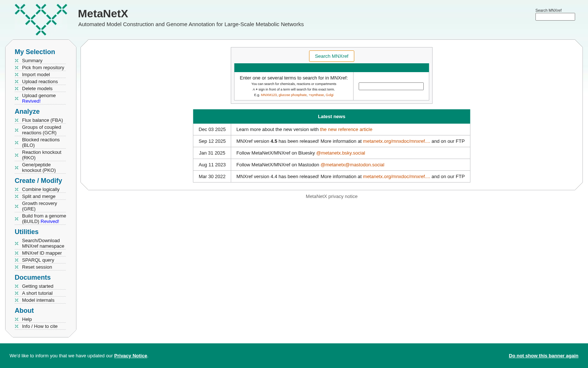The width and height of the screenshot is (588, 368).
Task: Follow the @metanetx.bsky.social Bluesky link
Action: pos(341,153)
